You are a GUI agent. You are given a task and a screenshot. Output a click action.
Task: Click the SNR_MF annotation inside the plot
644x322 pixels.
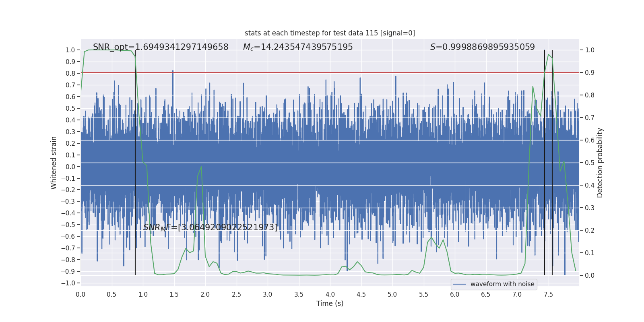point(210,227)
